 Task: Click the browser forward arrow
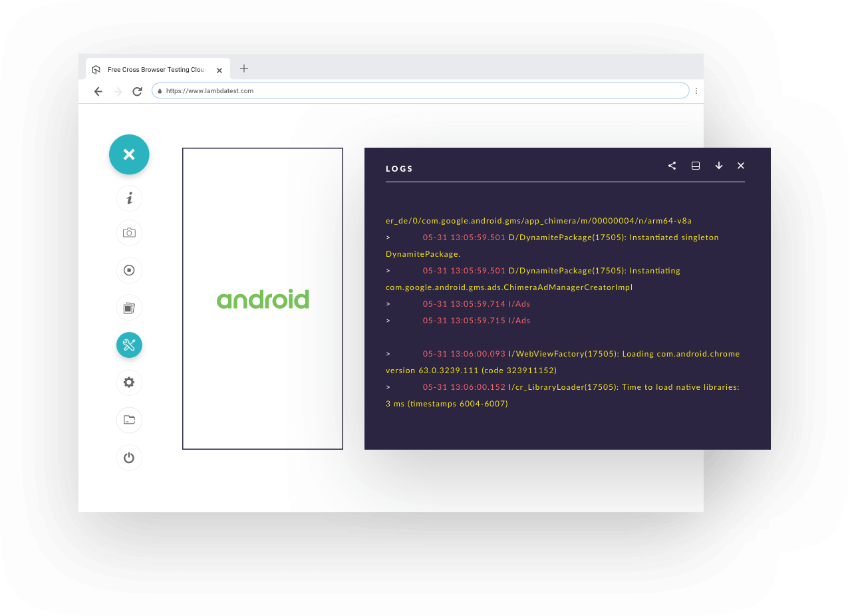coord(118,91)
